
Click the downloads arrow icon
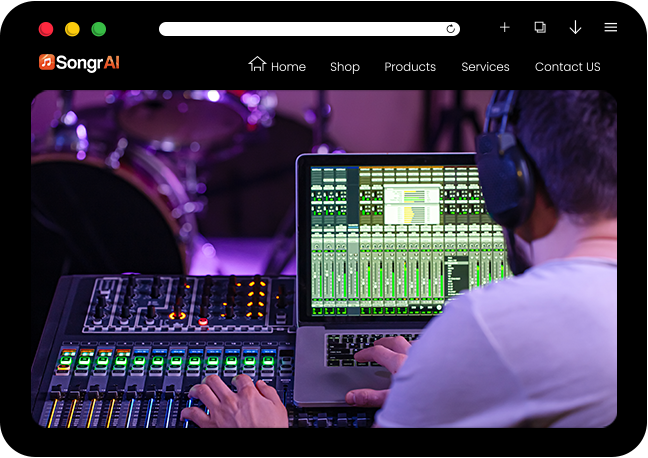pos(575,28)
